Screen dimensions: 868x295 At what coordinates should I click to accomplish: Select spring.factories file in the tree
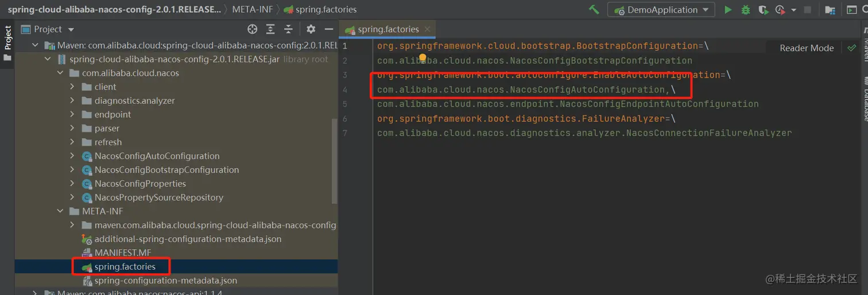125,267
